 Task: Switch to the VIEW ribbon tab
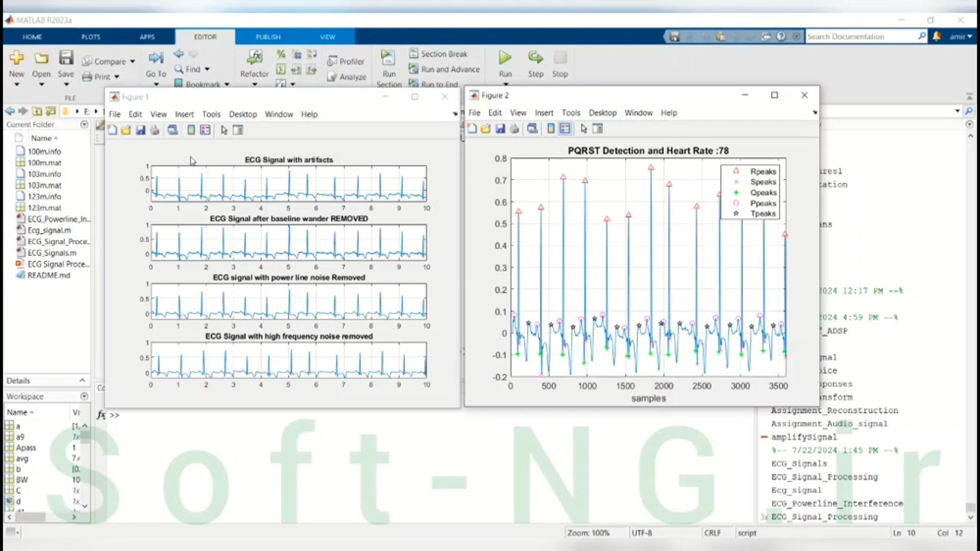[328, 37]
